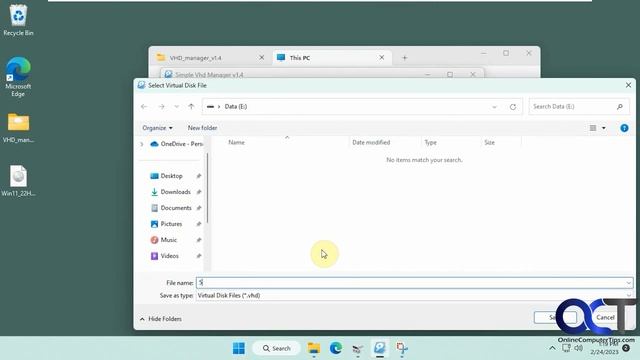Unpin Downloads using its pin icon

[199, 192]
